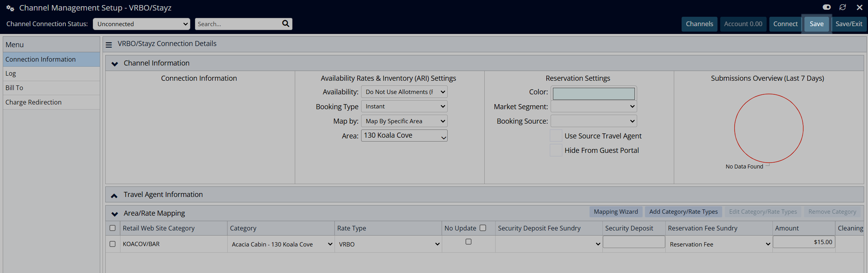
Task: Click the Amount column header
Action: [804, 228]
